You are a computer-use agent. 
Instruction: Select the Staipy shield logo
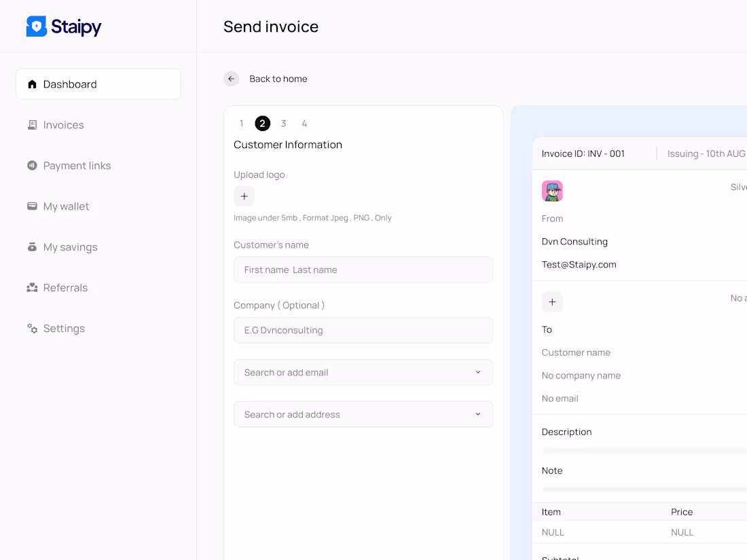coord(36,26)
